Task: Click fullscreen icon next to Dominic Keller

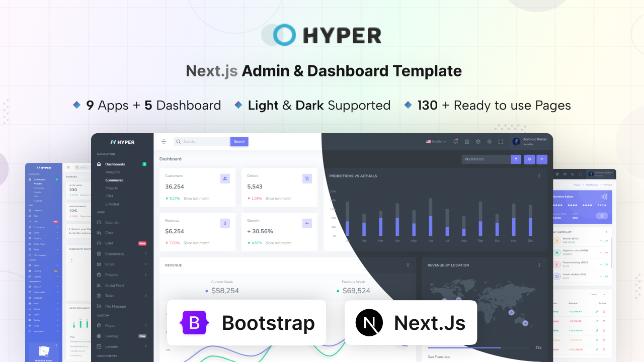Action: click(501, 142)
